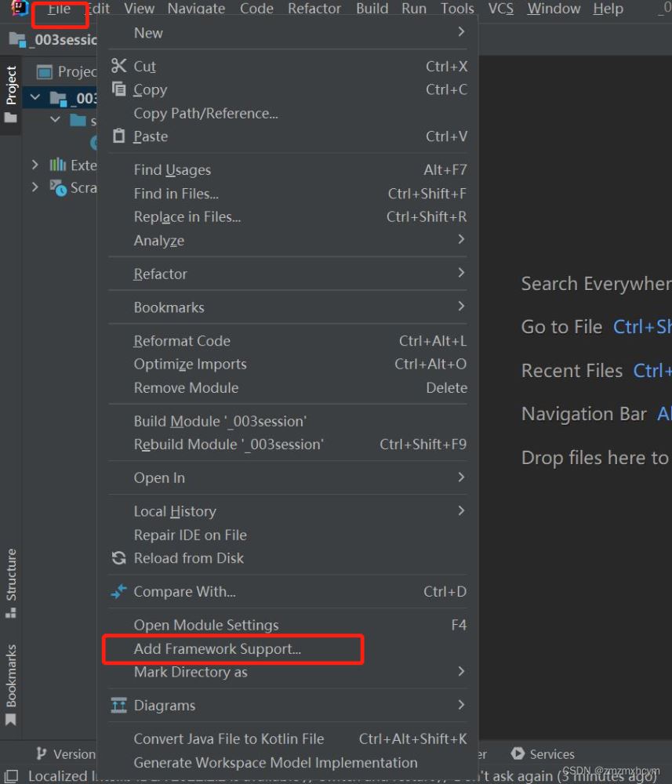
Task: Click the Reload from Disk icon
Action: [x=118, y=558]
